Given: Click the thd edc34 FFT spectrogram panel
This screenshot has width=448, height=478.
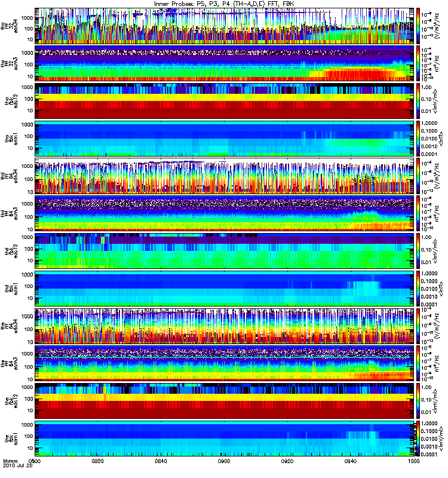Looking at the screenshot, I should pos(225,176).
